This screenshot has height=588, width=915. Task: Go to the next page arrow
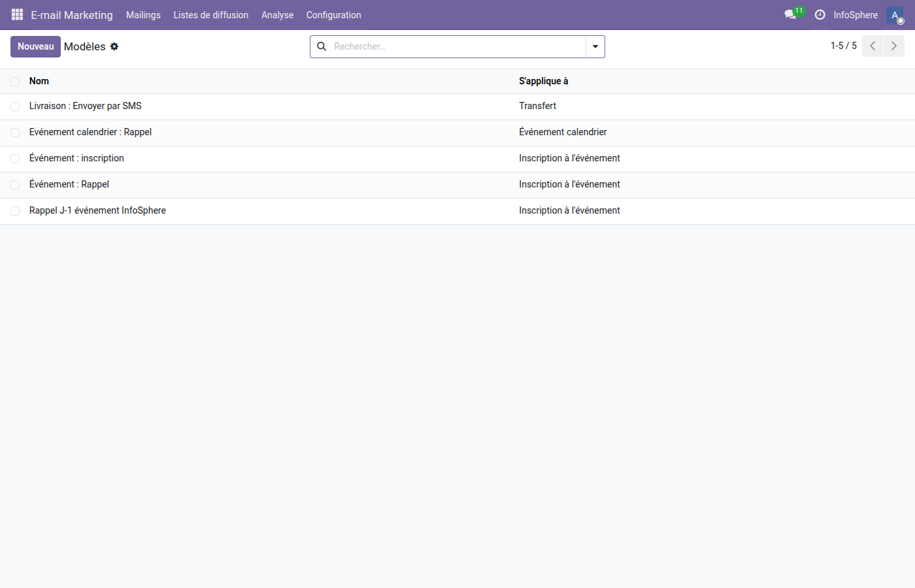(894, 46)
